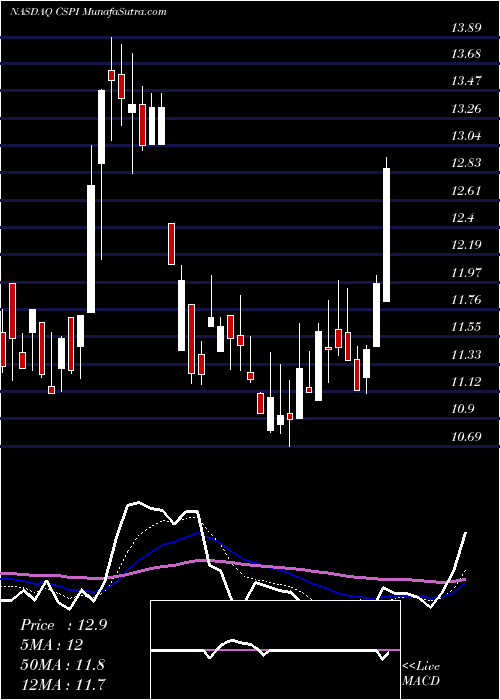This screenshot has width=500, height=700.
Task: Click the 50MA : 11.8 readout
Action: click(62, 664)
